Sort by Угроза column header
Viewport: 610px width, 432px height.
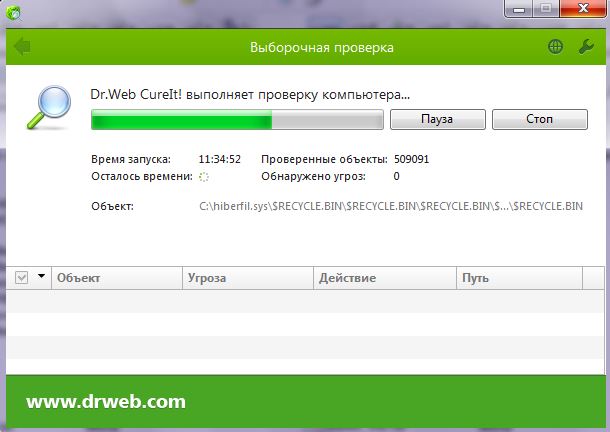(248, 278)
